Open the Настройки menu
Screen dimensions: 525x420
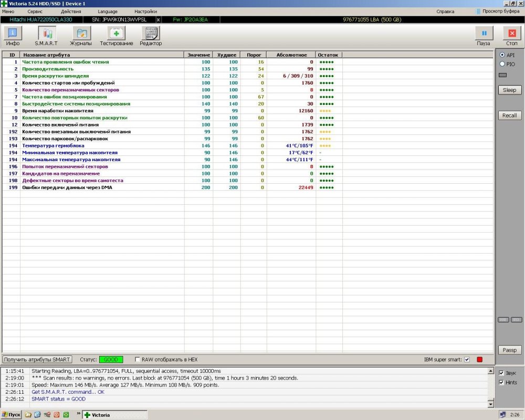pyautogui.click(x=146, y=11)
